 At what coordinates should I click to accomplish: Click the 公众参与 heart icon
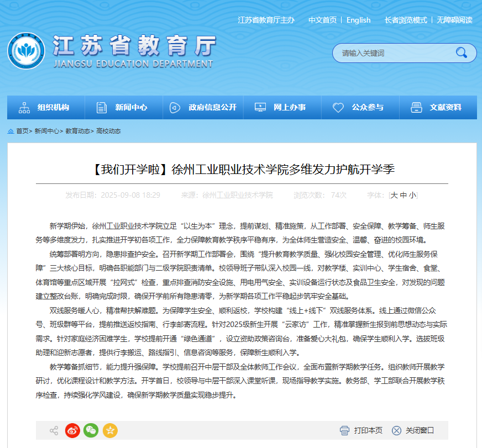tap(338, 108)
